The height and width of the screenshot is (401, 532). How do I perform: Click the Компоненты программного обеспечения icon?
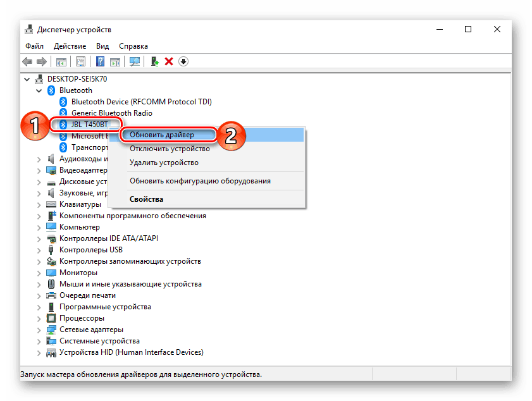[51, 216]
